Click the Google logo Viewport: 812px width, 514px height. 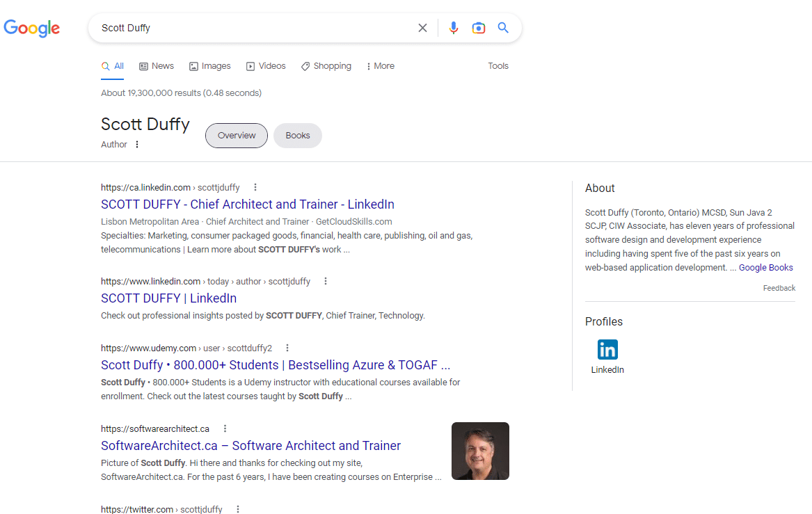click(x=31, y=28)
